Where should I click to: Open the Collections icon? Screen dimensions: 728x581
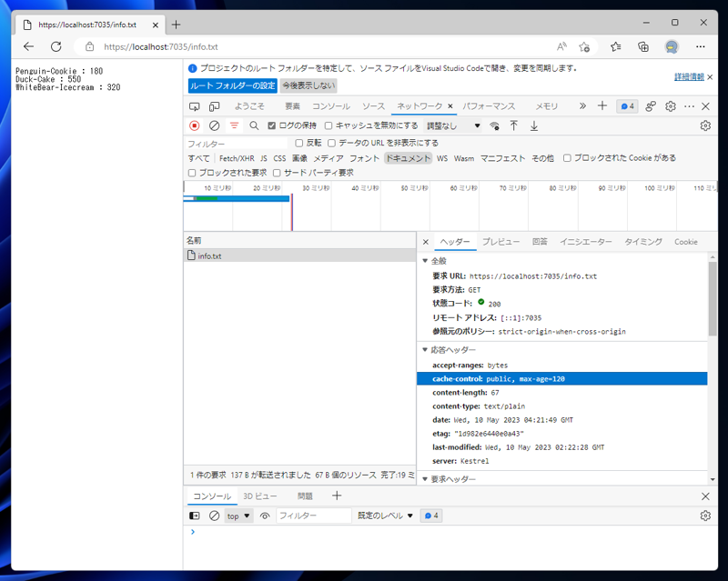643,46
